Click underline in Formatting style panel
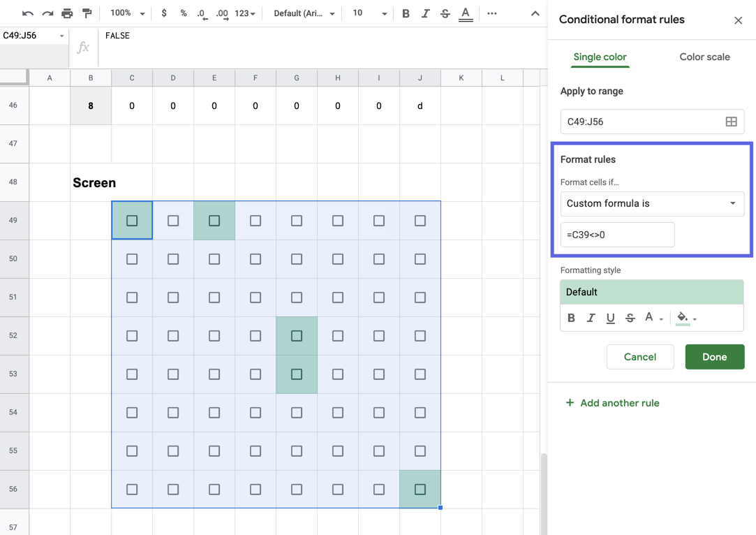The width and height of the screenshot is (756, 535). [x=610, y=318]
